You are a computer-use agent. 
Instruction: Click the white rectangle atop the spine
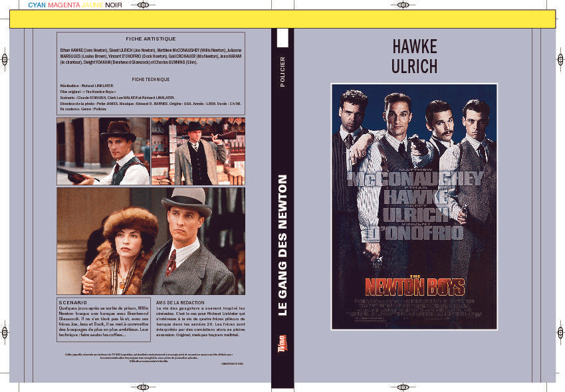point(282,38)
